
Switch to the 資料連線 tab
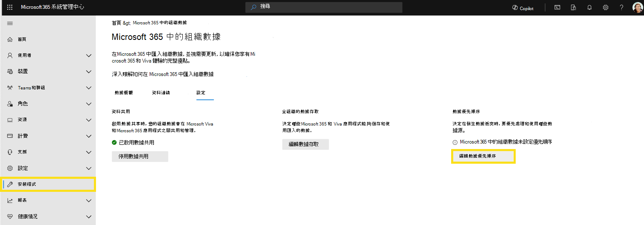161,92
